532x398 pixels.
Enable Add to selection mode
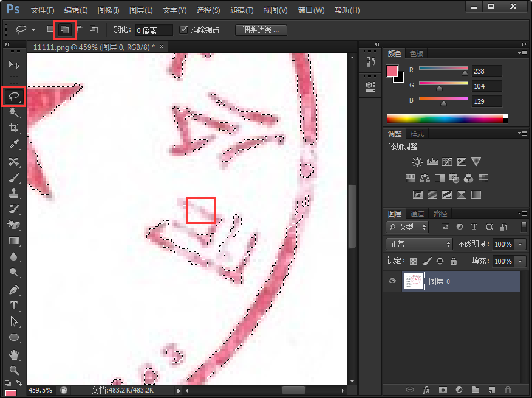(64, 30)
